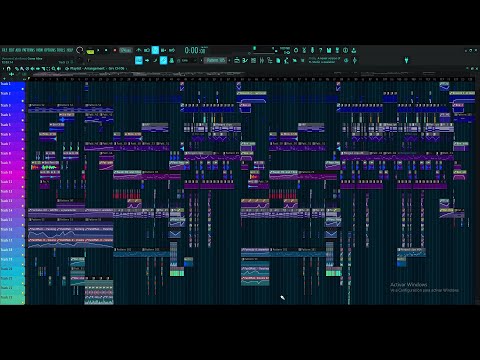Viewport: 480px width, 360px height.
Task: Toggle auto scrolling arrow icon
Action: click(147, 60)
